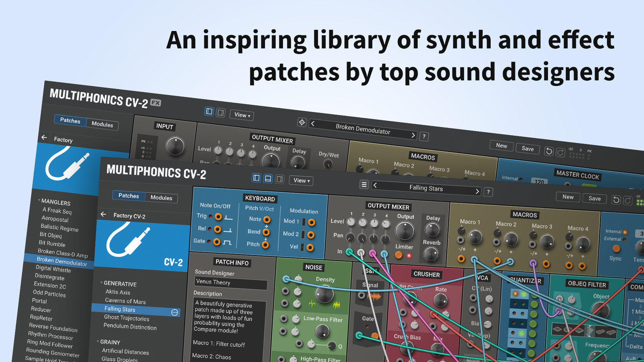Toggle the Limiter button in Output Mixer
The height and width of the screenshot is (362, 644).
tap(399, 255)
